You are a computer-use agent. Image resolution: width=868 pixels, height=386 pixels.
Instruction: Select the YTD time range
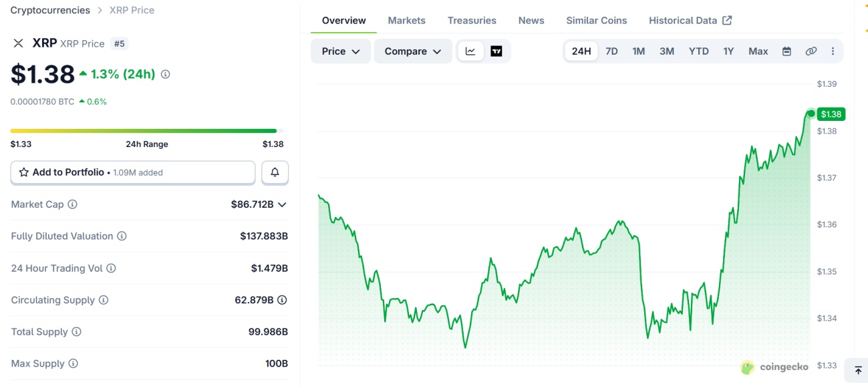coord(699,51)
